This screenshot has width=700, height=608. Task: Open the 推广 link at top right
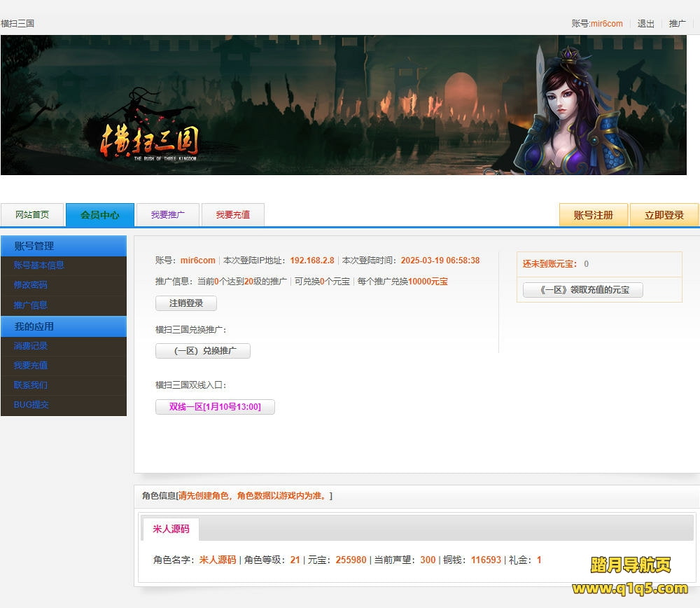677,23
